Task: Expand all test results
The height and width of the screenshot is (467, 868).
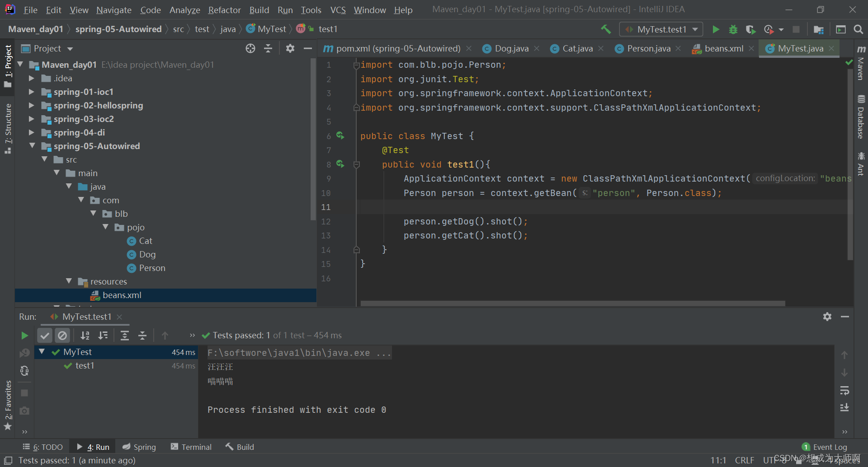Action: 125,335
